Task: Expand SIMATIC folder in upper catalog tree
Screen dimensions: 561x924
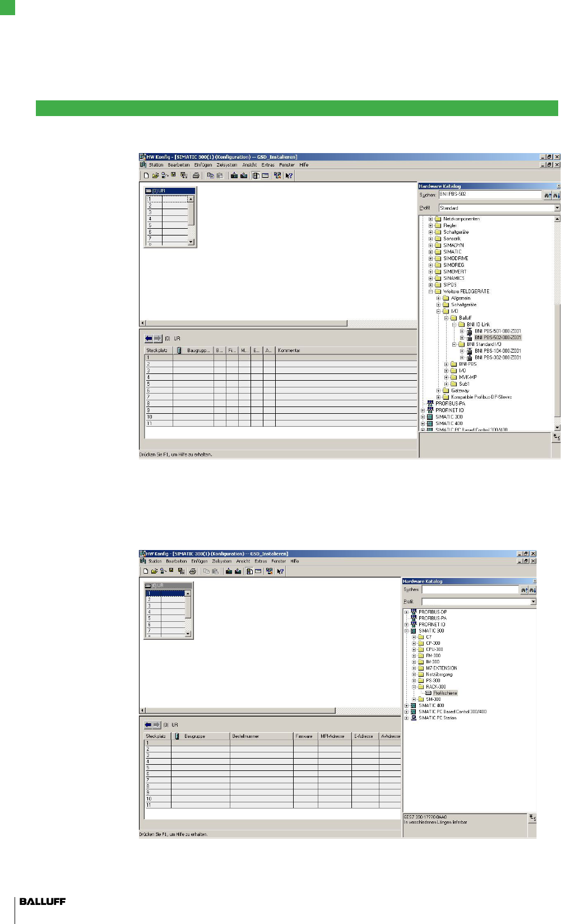Action: pos(430,252)
